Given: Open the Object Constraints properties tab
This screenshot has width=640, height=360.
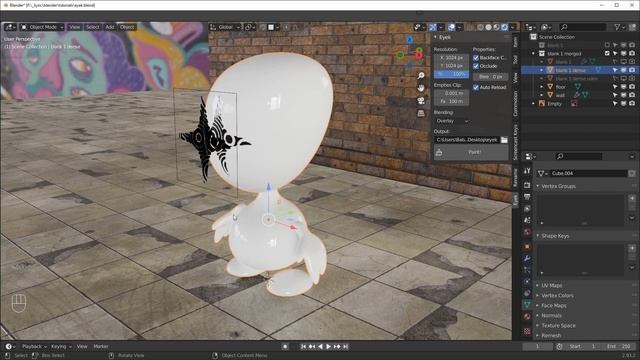Looking at the screenshot, I should point(527,293).
